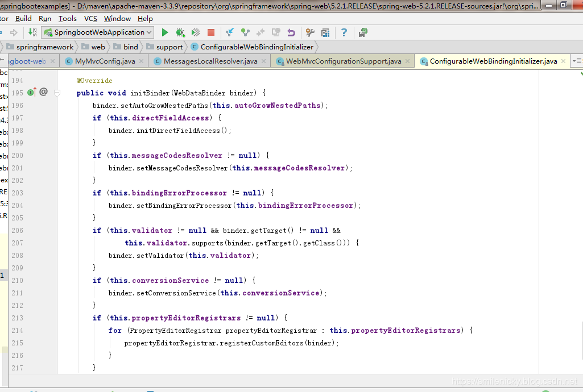Close the MessagesLocalResolver.java tab

coord(264,61)
